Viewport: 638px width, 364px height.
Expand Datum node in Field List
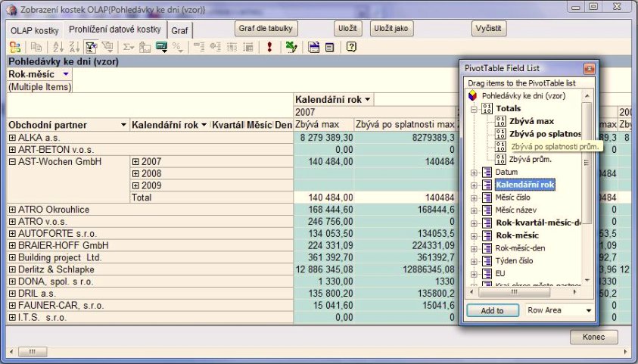(x=474, y=173)
